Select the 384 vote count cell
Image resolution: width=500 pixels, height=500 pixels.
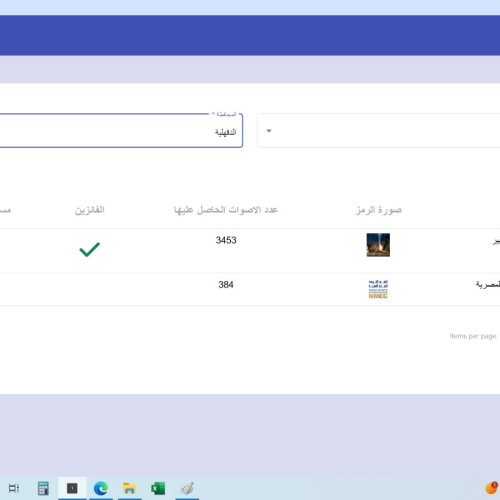(226, 285)
